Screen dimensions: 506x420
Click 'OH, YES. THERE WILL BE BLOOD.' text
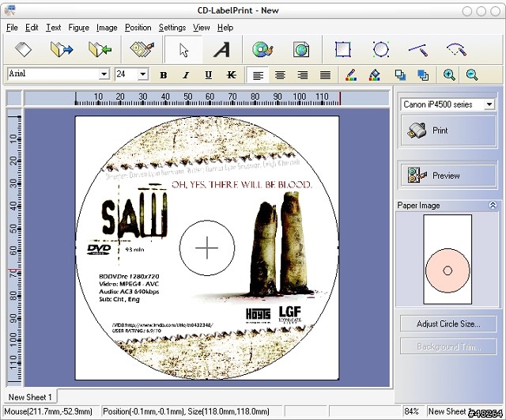pyautogui.click(x=242, y=184)
